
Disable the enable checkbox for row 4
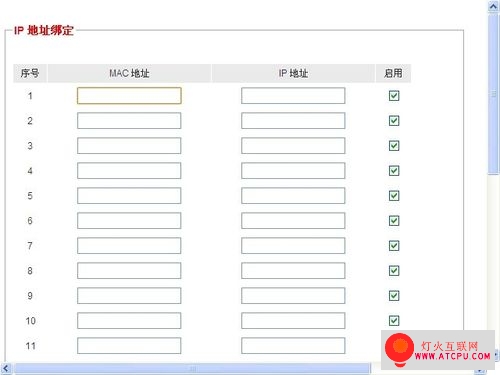click(x=394, y=171)
